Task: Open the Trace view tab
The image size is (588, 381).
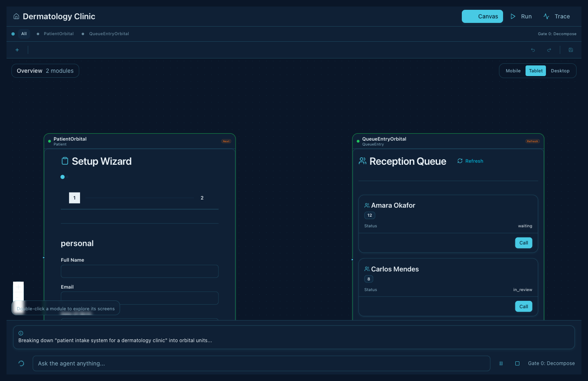Action: coord(557,16)
